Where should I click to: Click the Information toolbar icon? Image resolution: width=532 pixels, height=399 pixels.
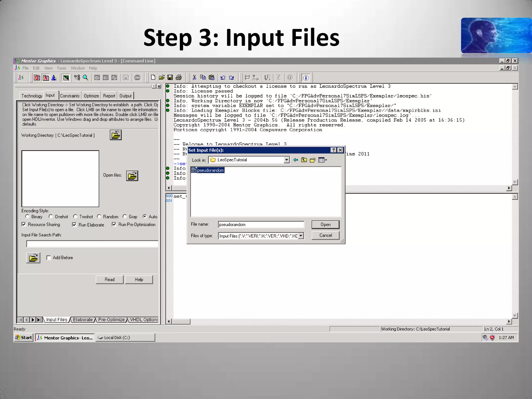coord(306,78)
